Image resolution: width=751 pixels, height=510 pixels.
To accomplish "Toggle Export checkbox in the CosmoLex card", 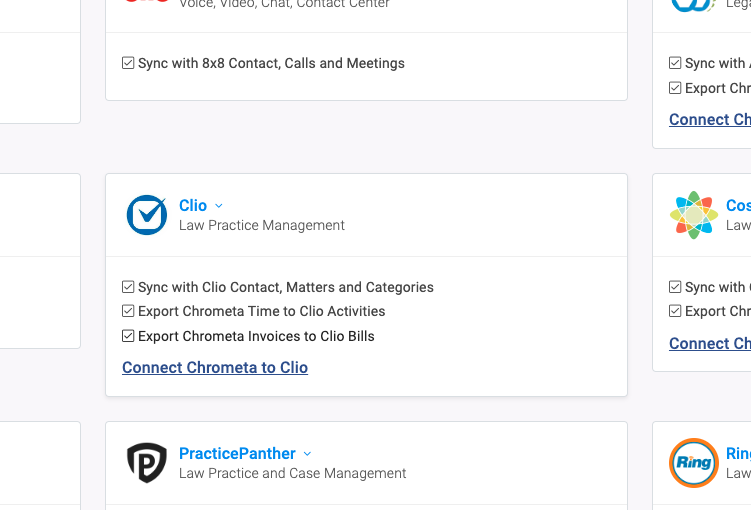I will coord(675,311).
